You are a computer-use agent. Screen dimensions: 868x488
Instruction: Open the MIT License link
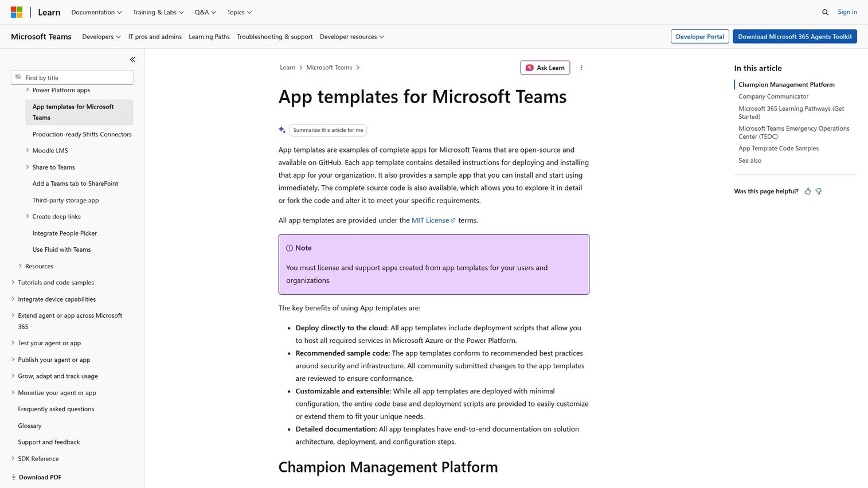pyautogui.click(x=433, y=220)
